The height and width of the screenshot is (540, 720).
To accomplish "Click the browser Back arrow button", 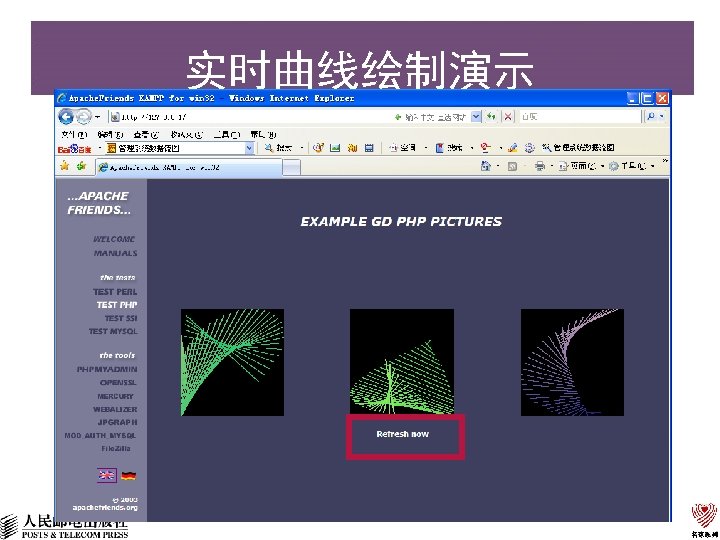I will click(66, 117).
